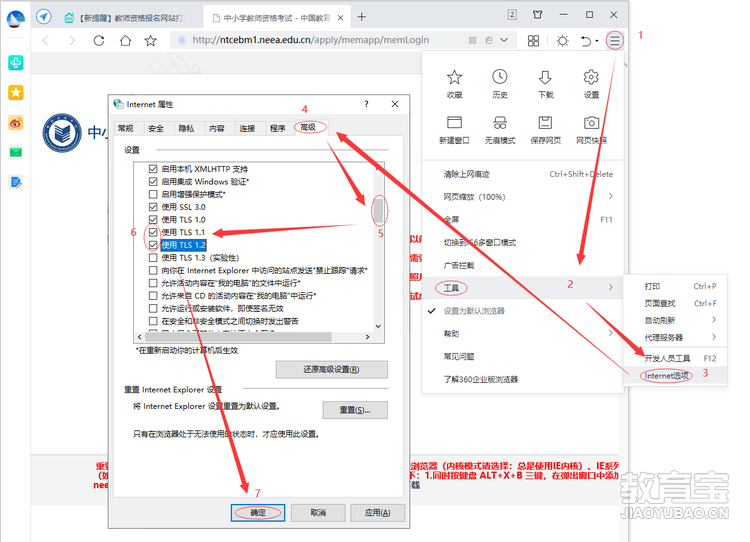Image resolution: width=750 pixels, height=542 pixels.
Task: Click 重置(S)... button
Action: click(x=355, y=410)
